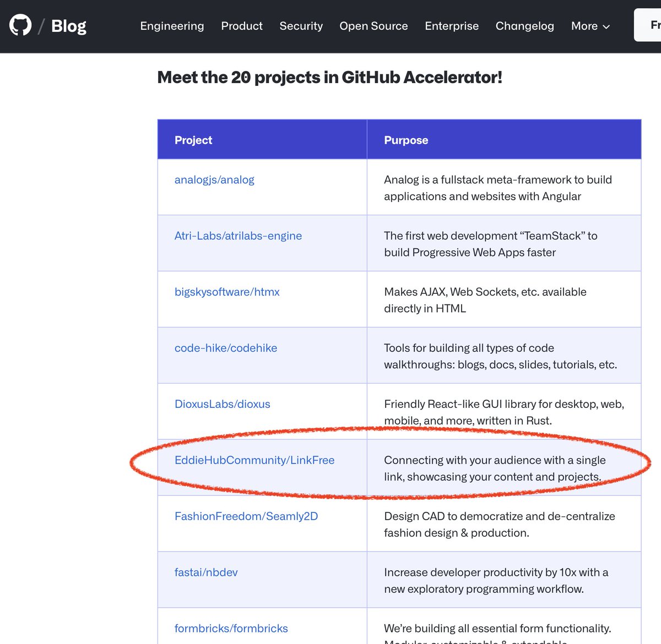
Task: Click the code walkthroughs tools description
Action: 501,356
